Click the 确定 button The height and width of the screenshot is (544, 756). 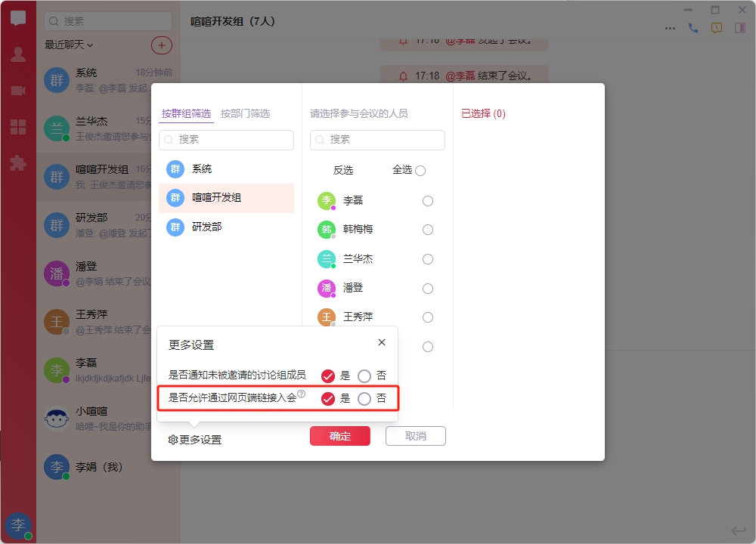tap(340, 436)
